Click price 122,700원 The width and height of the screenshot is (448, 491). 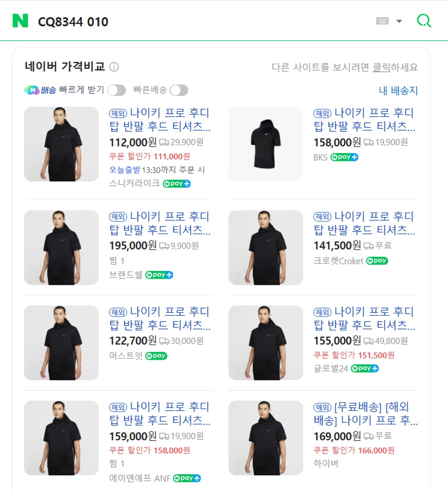pos(133,341)
